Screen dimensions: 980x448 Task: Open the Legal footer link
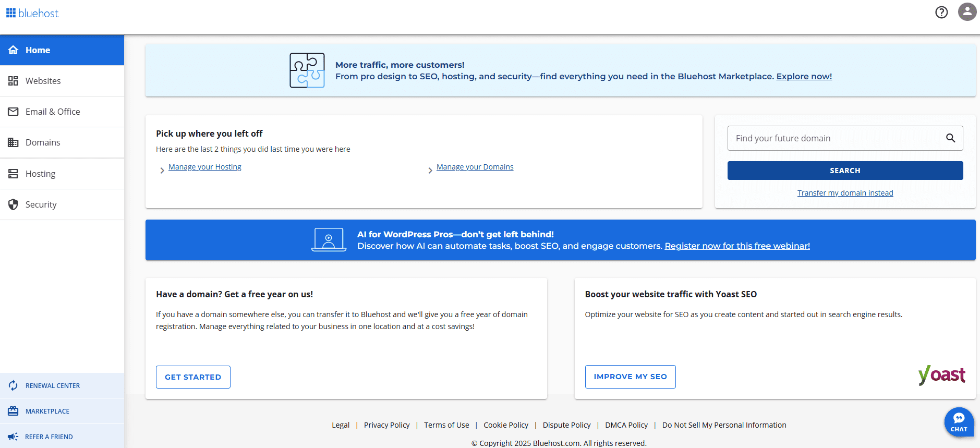pos(341,425)
